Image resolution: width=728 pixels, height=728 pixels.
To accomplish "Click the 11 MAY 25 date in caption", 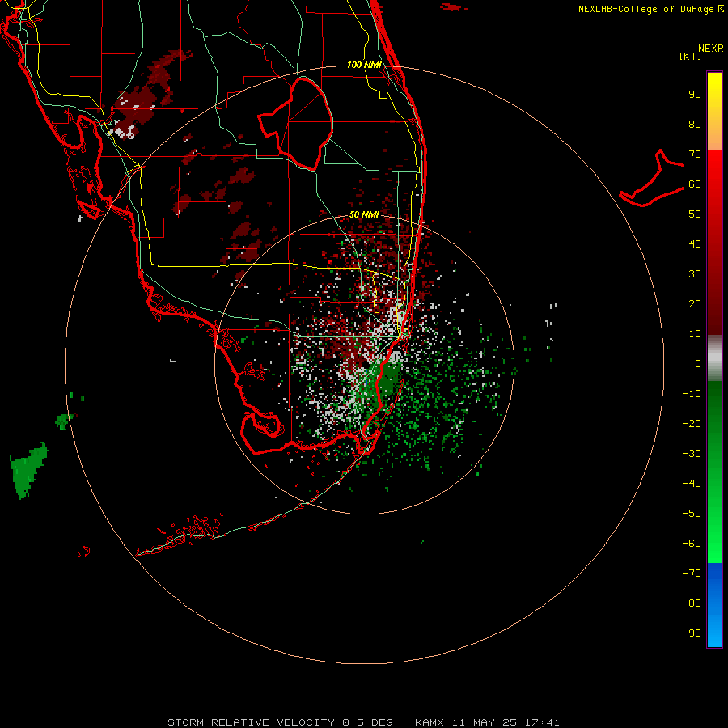I will [485, 722].
